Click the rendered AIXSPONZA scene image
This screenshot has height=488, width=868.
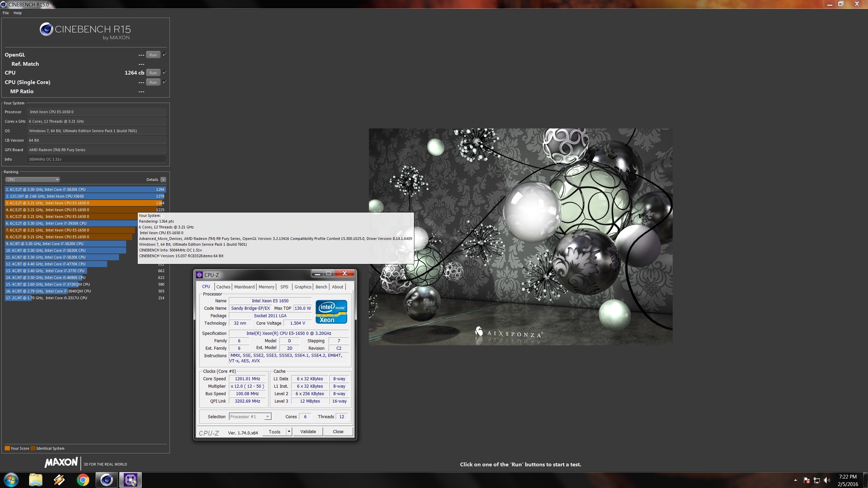[520, 237]
